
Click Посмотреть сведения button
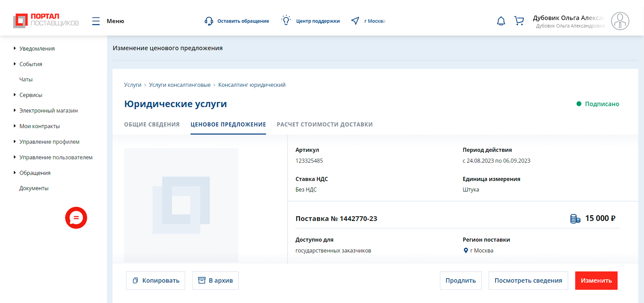click(528, 281)
